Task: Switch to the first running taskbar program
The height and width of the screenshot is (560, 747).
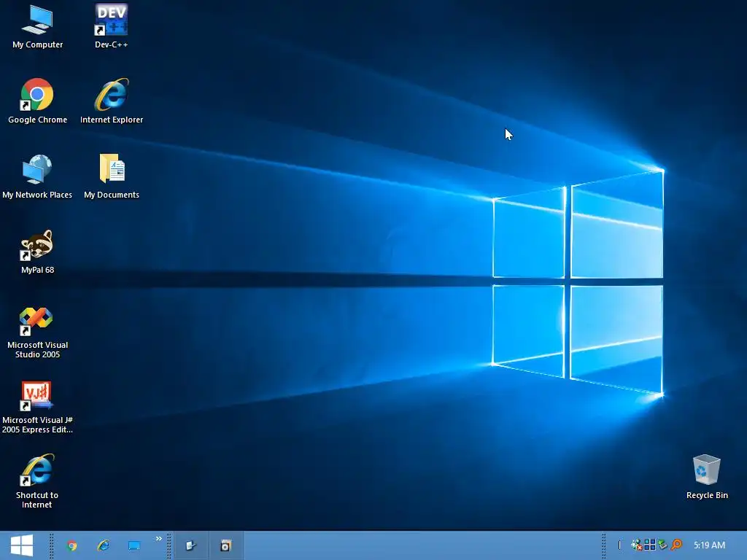Action: [x=191, y=545]
